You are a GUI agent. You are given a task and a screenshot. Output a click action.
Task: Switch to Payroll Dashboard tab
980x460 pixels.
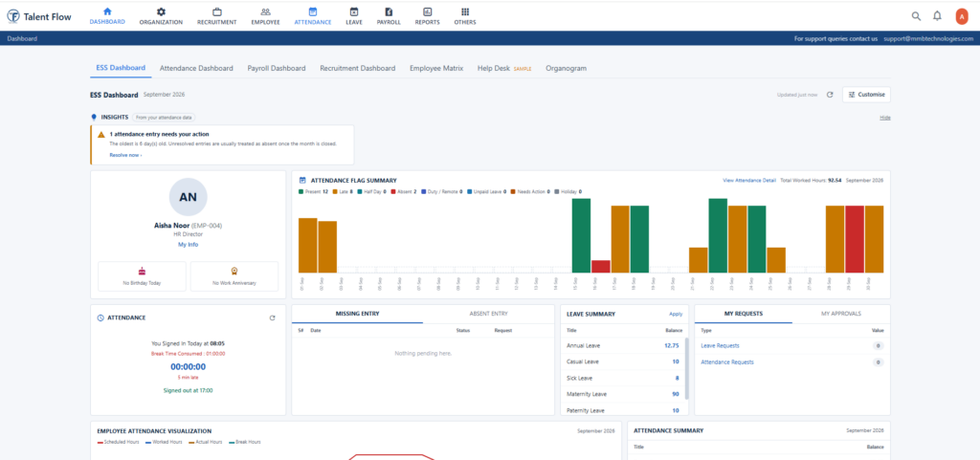coord(277,68)
